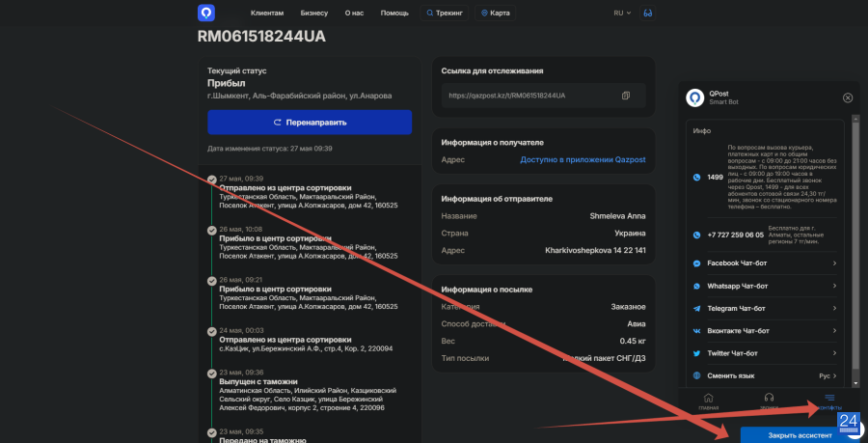Copy the tracking link with the copy icon
The width and height of the screenshot is (868, 443).
click(626, 96)
